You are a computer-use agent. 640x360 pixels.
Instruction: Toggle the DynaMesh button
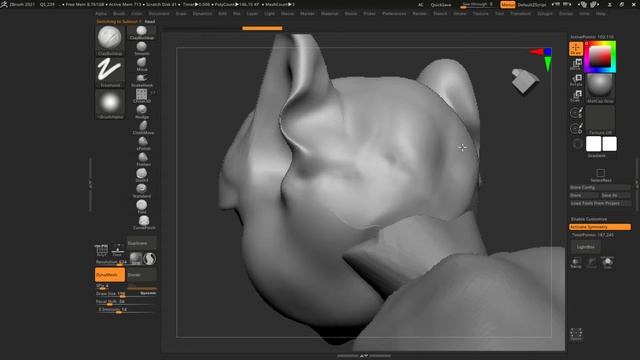click(x=110, y=275)
